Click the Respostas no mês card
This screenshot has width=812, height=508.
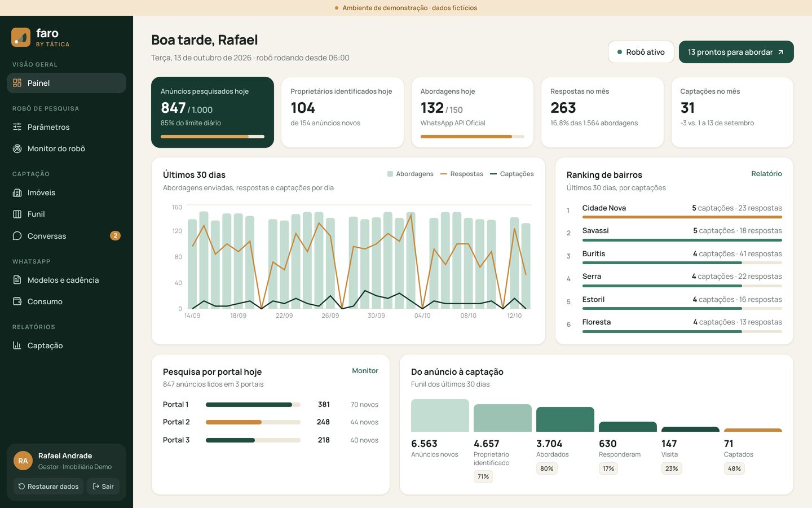point(602,112)
